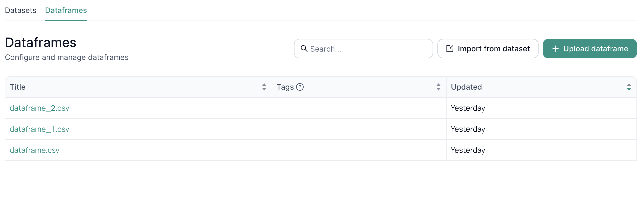Open the Tags help question mark icon

pos(300,87)
